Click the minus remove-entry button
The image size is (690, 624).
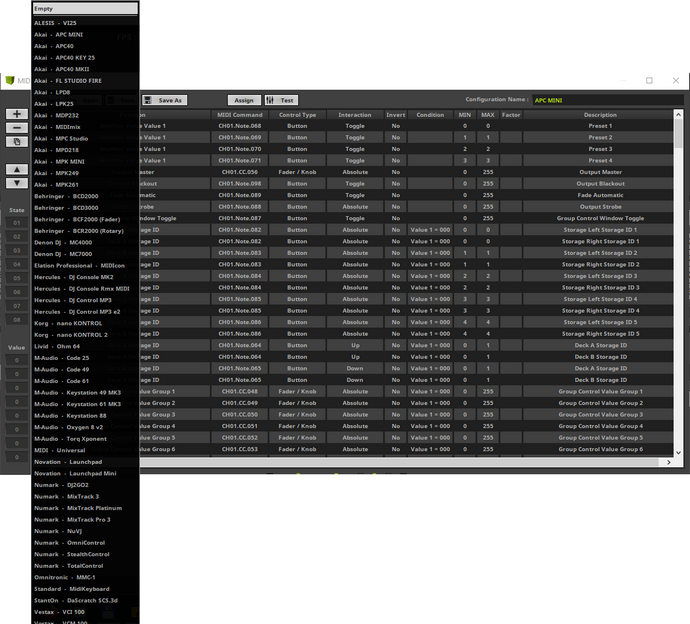tap(17, 128)
